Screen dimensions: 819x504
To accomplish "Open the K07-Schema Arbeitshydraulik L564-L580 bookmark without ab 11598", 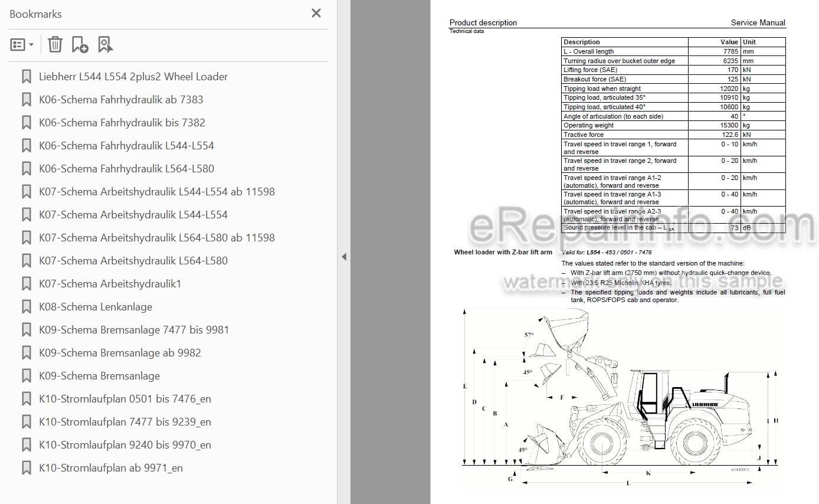I will pyautogui.click(x=133, y=261).
